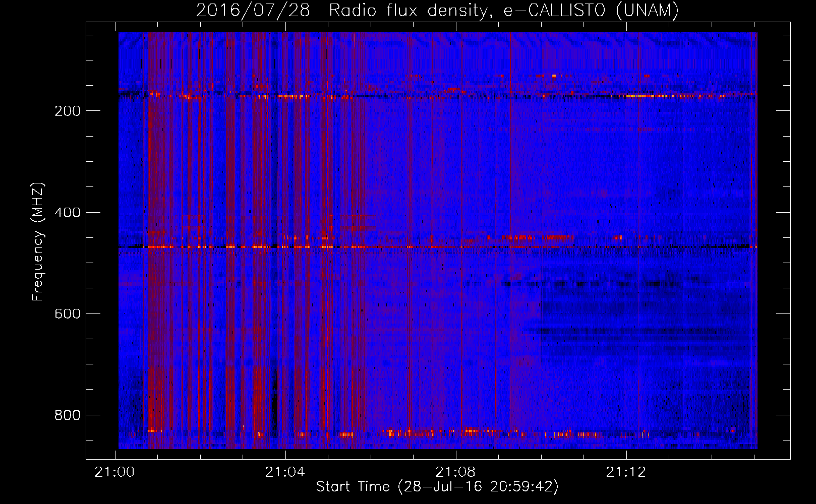Click the 800 frequency tick label
Screen dimensions: 816x504
pyautogui.click(x=67, y=415)
